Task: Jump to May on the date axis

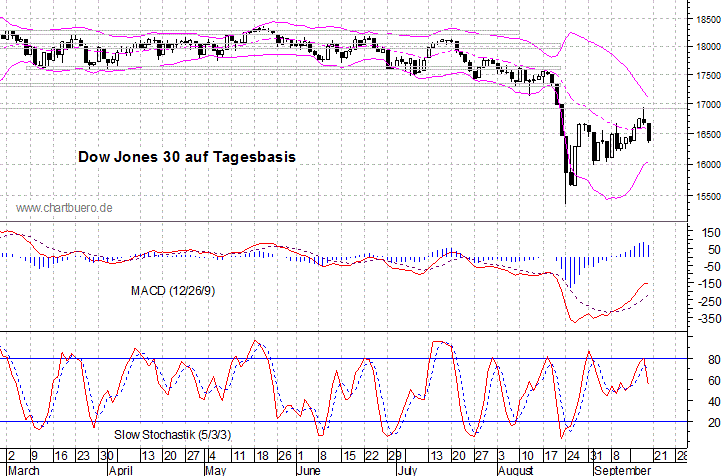Action: click(214, 468)
